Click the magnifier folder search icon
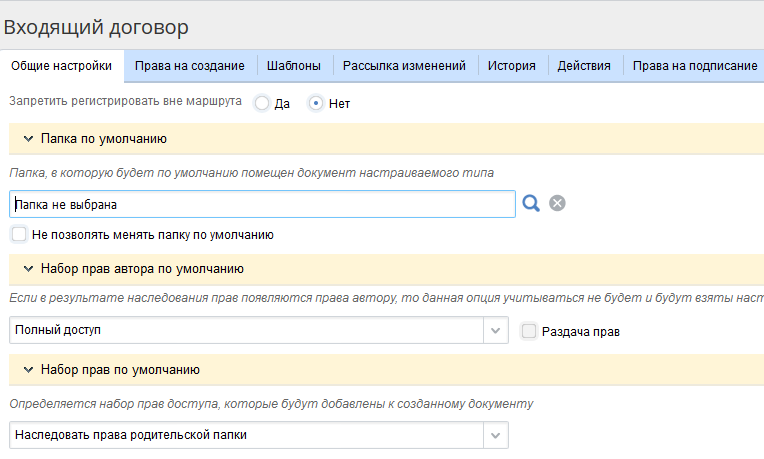764x459 pixels. point(531,204)
